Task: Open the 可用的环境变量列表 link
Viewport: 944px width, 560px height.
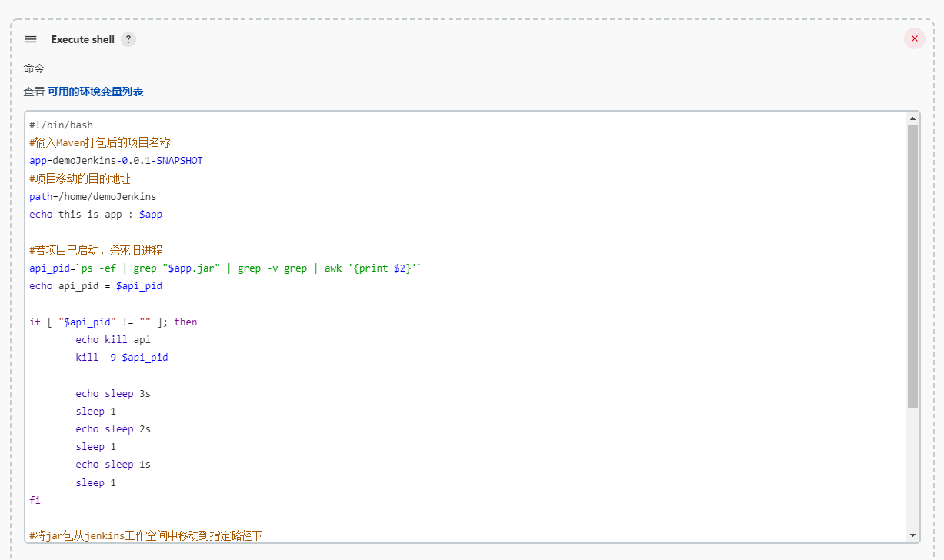Action: [95, 92]
